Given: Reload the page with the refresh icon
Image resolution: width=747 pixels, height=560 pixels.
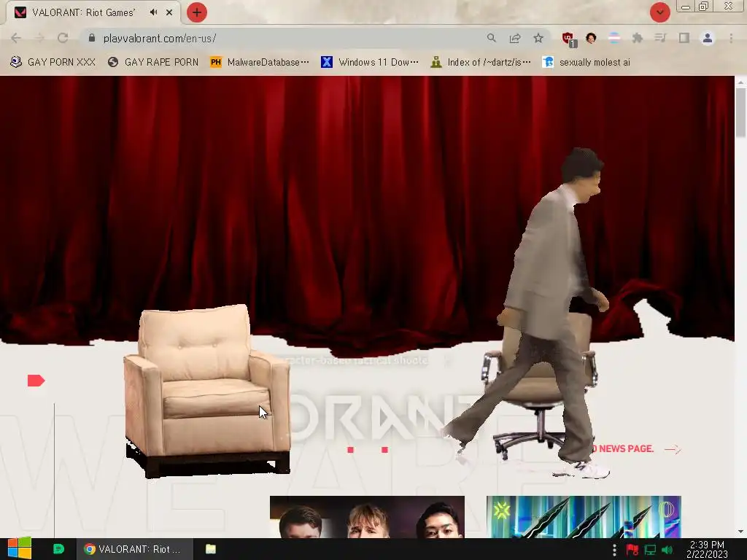Looking at the screenshot, I should pos(63,38).
